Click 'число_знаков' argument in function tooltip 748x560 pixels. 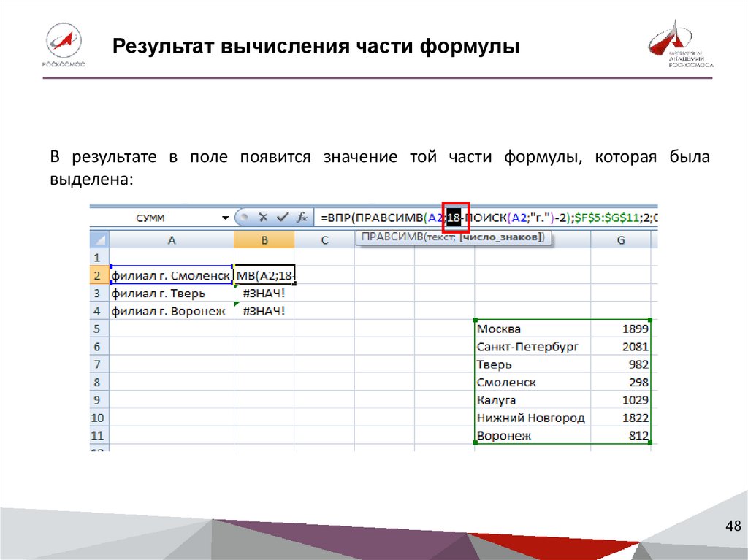[501, 238]
